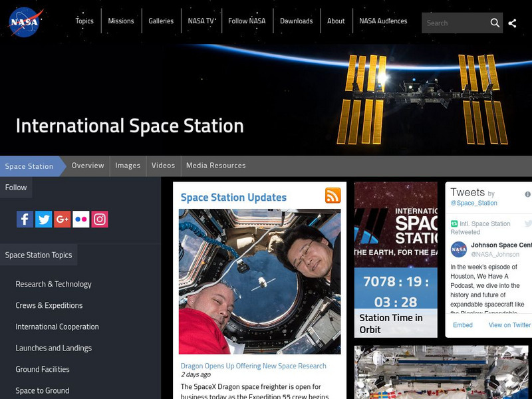Open the Follow NASA menu
Viewport: 532px width, 399px height.
tap(247, 21)
